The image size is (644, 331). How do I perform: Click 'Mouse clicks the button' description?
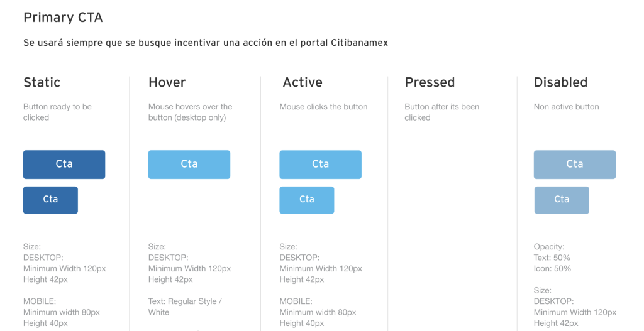[x=324, y=107]
